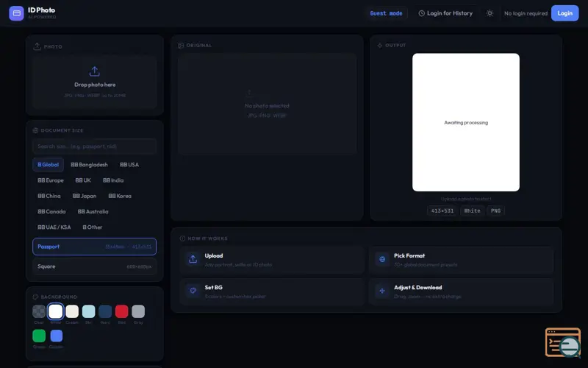Click the PNG format chip

coord(495,210)
